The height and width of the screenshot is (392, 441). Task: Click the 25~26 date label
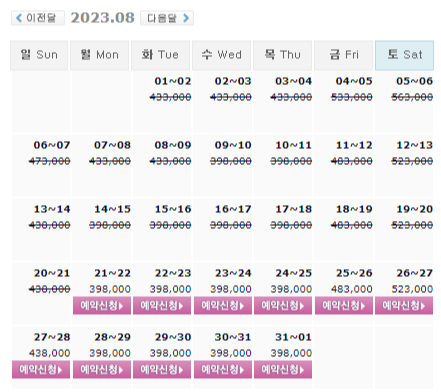354,273
